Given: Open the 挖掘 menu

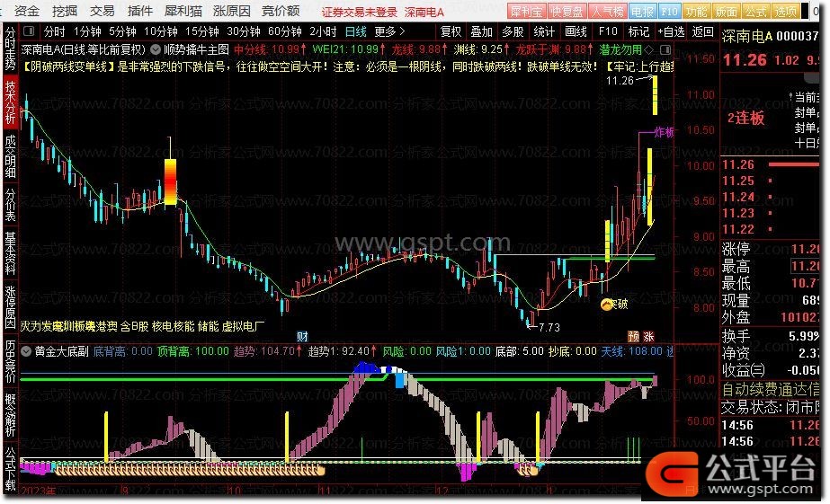Looking at the screenshot, I should pos(65,11).
